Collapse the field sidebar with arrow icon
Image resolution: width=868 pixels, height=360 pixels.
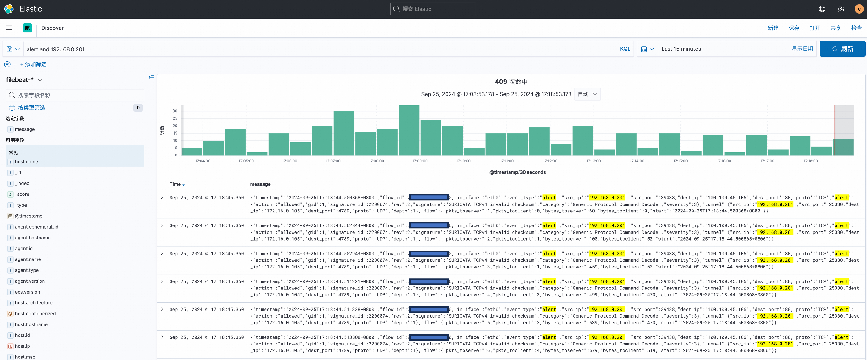tap(151, 77)
